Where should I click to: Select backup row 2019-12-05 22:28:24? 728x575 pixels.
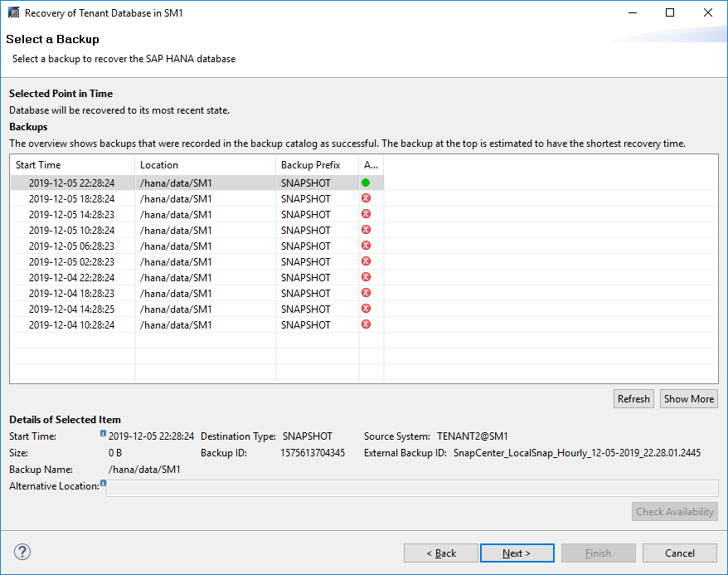coord(197,183)
